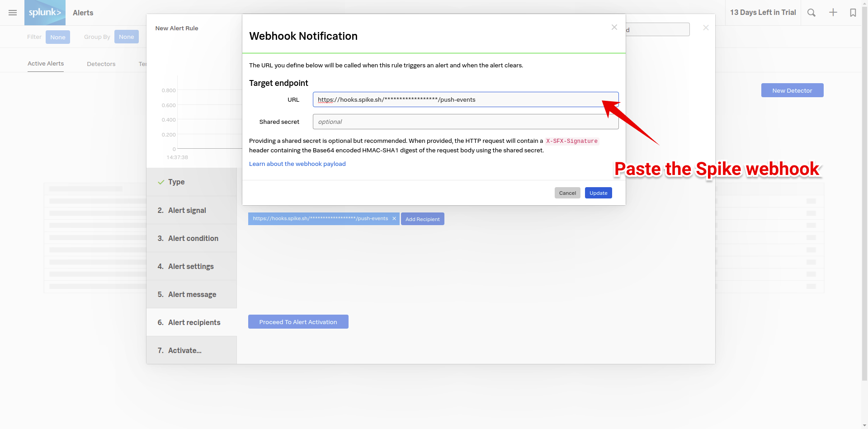
Task: Click the X-SFX-Signature code text
Action: pos(572,141)
